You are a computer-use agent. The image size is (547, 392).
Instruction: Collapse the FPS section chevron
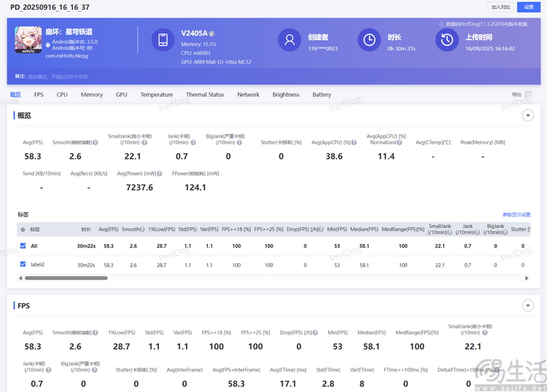(528, 306)
